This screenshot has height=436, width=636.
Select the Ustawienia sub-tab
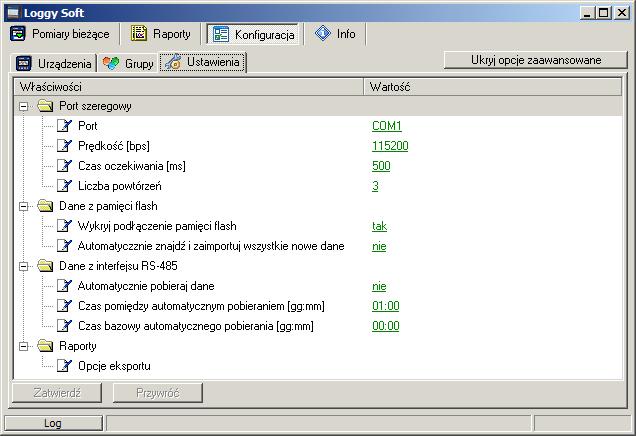[x=203, y=62]
